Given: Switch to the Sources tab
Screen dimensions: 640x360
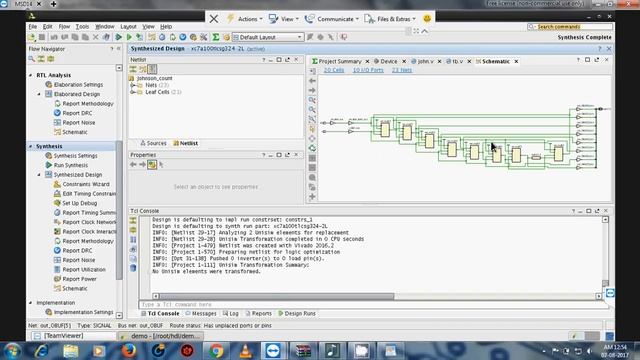Looking at the screenshot, I should click(153, 143).
